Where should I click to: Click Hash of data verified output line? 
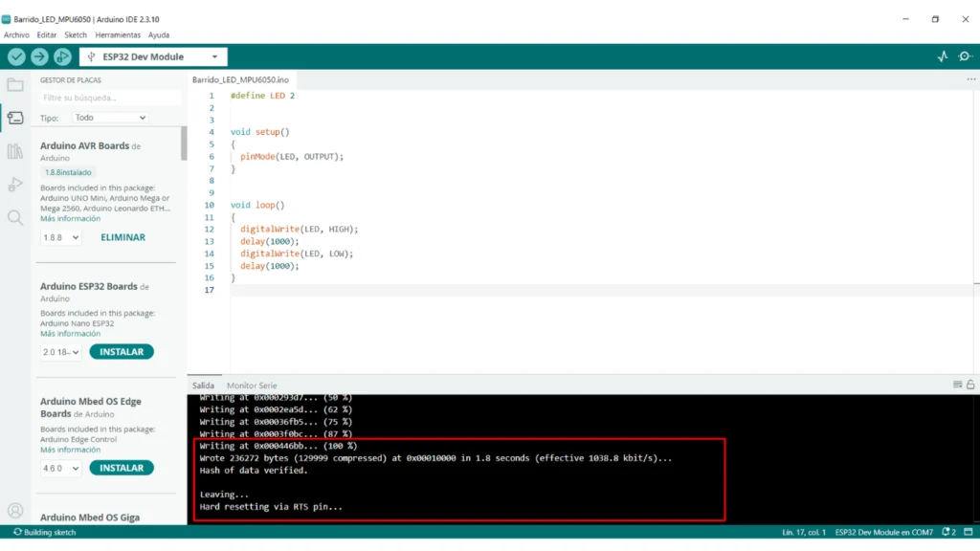(x=254, y=471)
